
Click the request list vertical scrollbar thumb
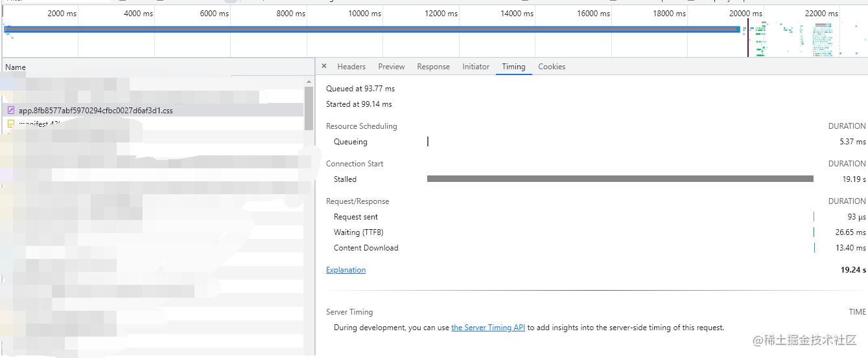pyautogui.click(x=309, y=107)
